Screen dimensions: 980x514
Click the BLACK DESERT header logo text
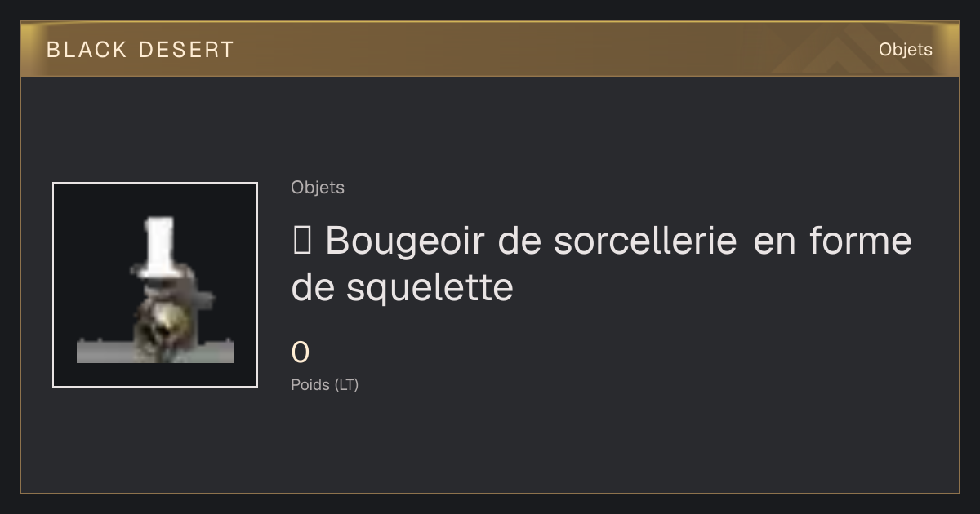pyautogui.click(x=140, y=50)
